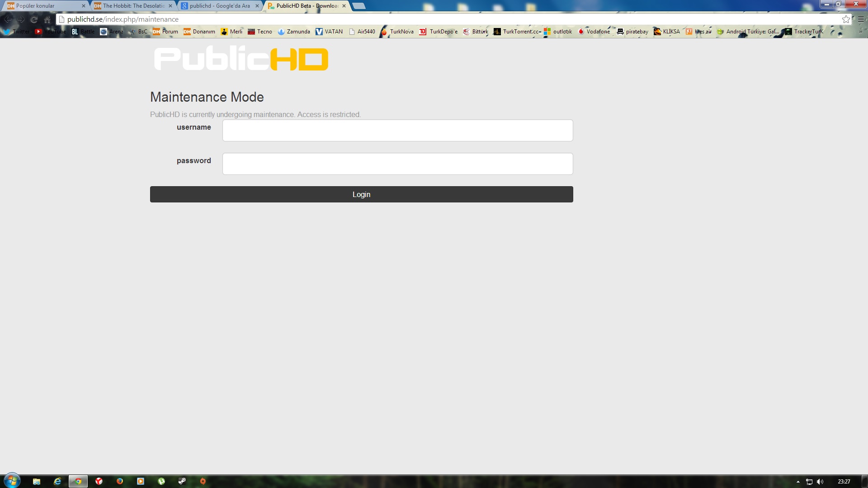Open the TurkDepo'e bookmark
The height and width of the screenshot is (488, 868).
pyautogui.click(x=439, y=32)
